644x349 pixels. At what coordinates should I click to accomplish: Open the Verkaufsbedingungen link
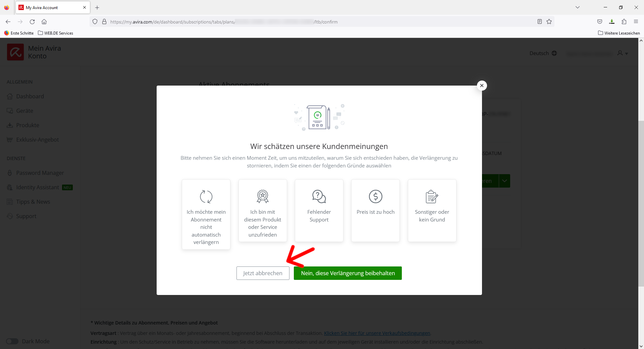(377, 333)
